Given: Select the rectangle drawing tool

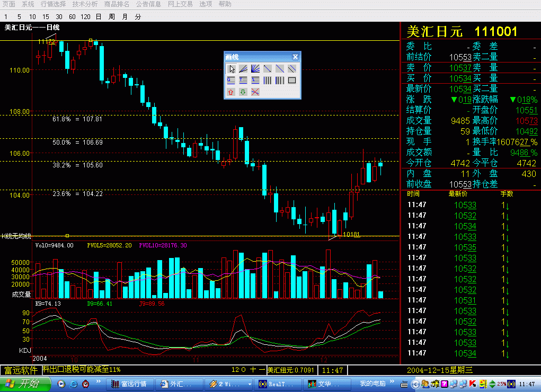Looking at the screenshot, I should click(292, 81).
